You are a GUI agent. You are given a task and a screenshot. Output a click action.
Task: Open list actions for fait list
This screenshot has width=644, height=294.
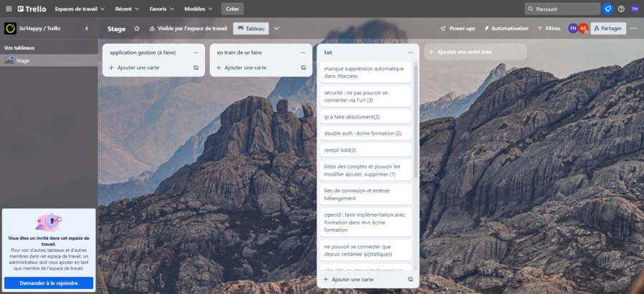pyautogui.click(x=410, y=52)
